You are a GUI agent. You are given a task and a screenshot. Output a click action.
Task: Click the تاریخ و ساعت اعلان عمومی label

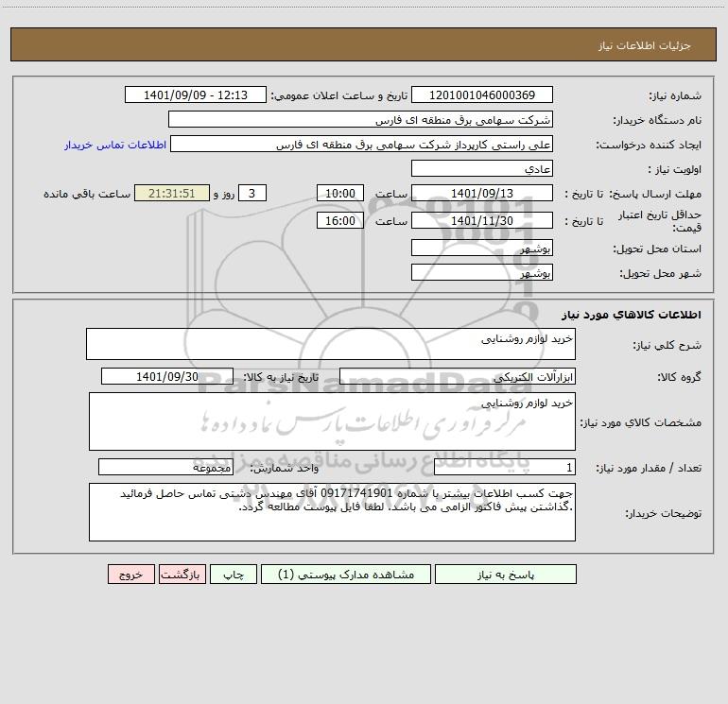(339, 95)
